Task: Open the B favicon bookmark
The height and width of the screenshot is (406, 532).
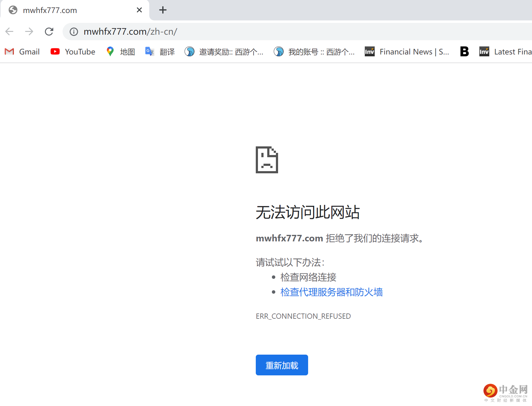Action: 464,51
